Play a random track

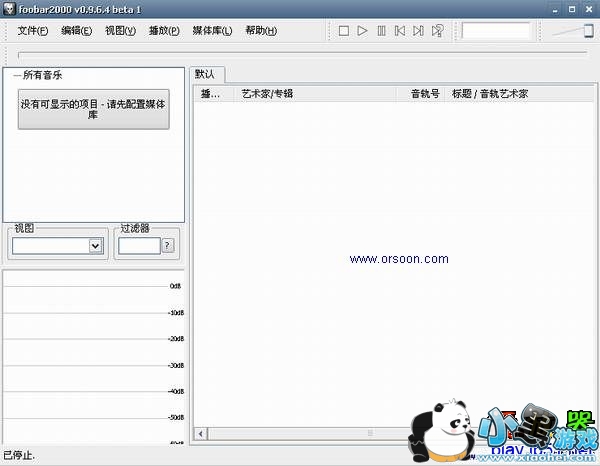(437, 31)
